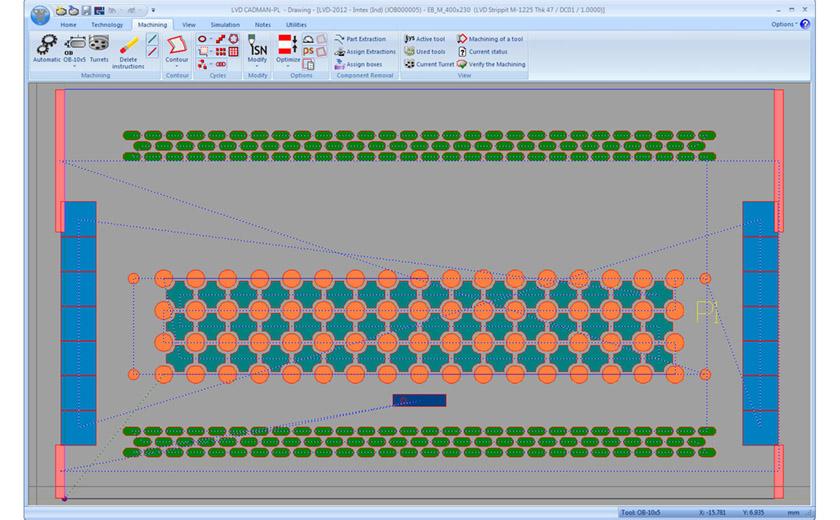Open the Options menu

(783, 24)
